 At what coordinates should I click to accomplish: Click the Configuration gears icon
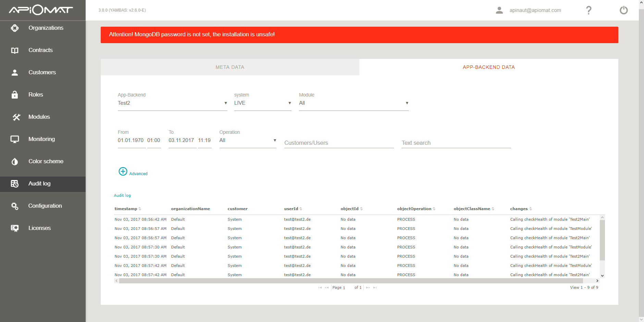(15, 206)
